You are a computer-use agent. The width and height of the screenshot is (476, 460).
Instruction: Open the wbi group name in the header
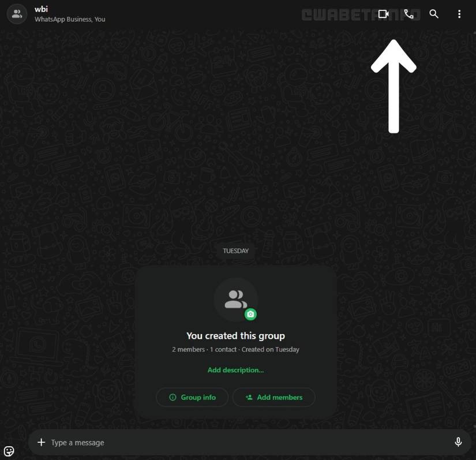coord(41,9)
